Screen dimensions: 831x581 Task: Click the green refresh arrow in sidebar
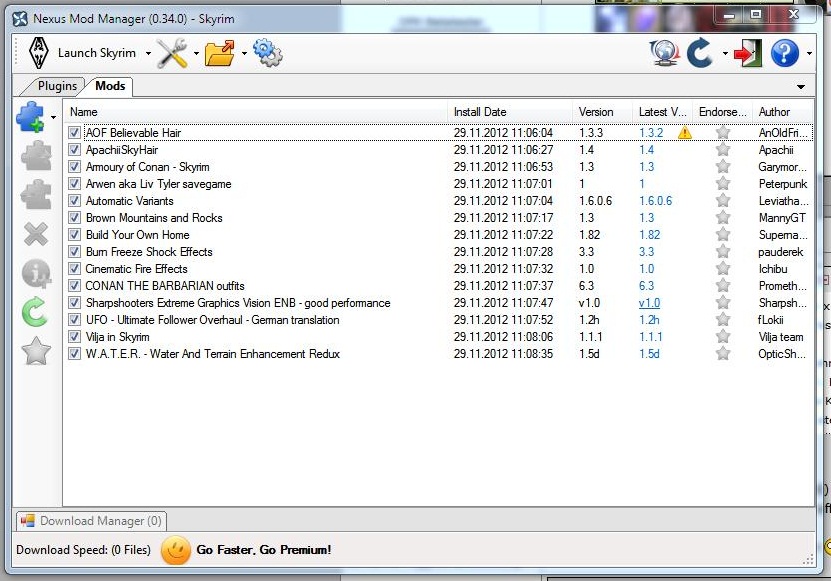[35, 312]
